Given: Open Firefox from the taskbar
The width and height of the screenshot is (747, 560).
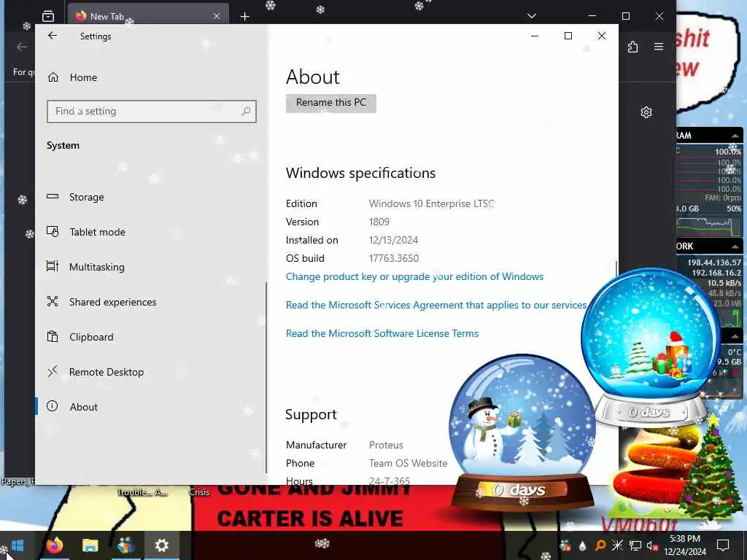Looking at the screenshot, I should tap(54, 545).
